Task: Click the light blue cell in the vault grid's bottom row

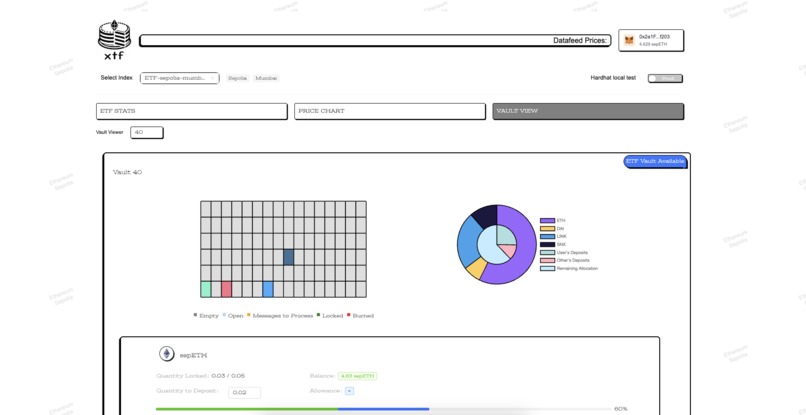Action: tap(268, 289)
